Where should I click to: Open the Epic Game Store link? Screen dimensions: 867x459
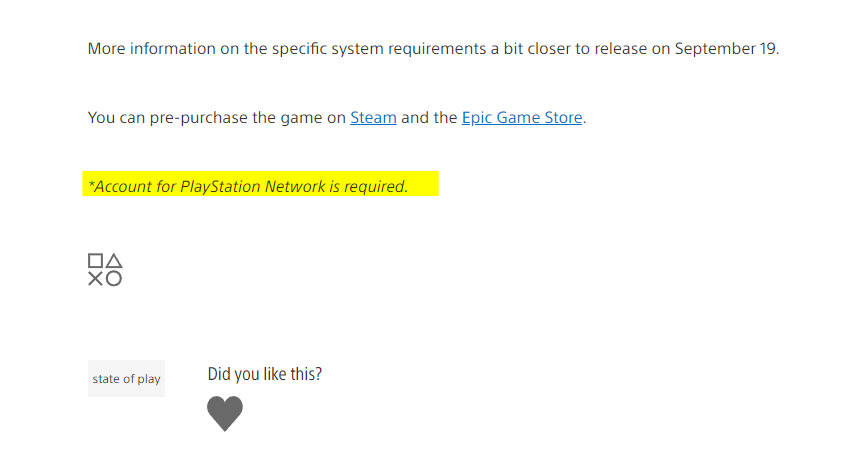pos(522,117)
